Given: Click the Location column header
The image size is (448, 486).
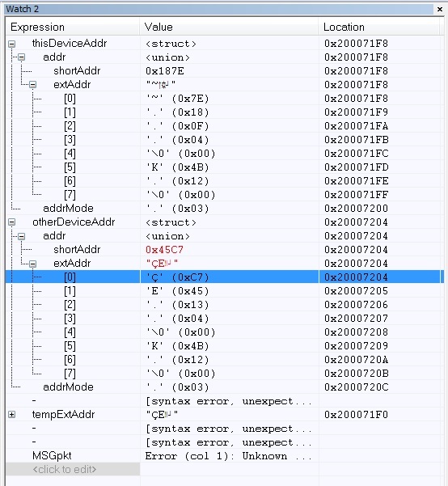Looking at the screenshot, I should [378, 27].
